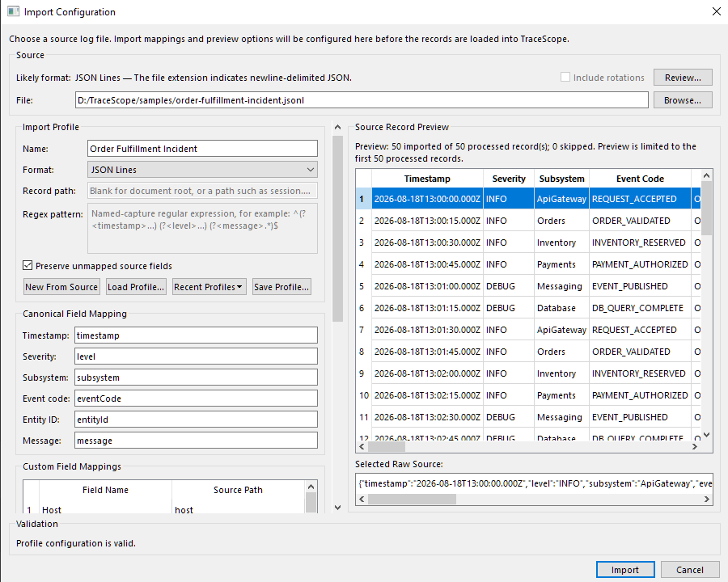Click the Subsystem mapping field

[196, 377]
